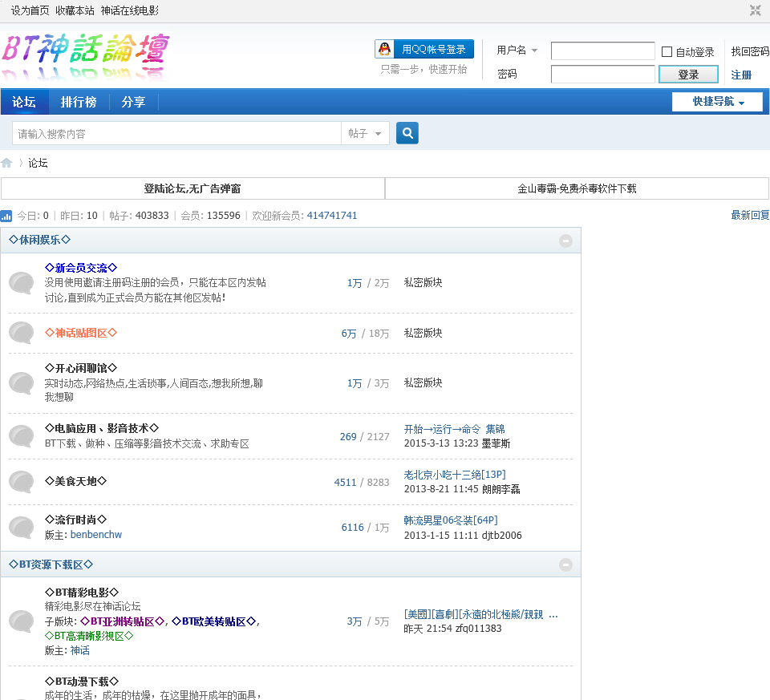Open ◇BT亚洲转贴区◇ subforum
Screen dimensions: 770x700
coord(122,621)
